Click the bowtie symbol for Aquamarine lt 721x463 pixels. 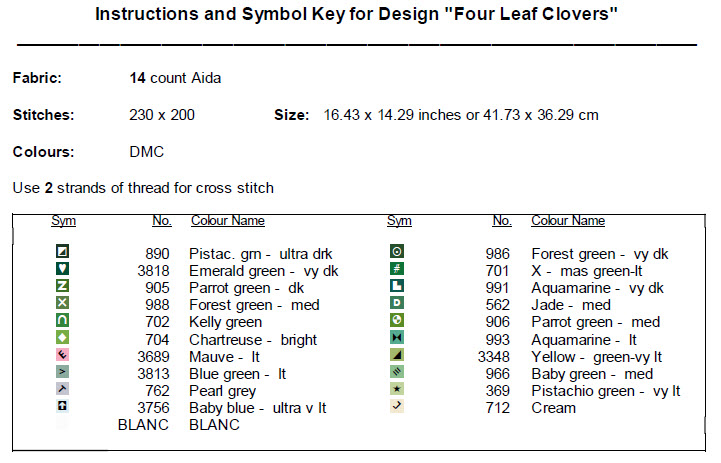(397, 338)
